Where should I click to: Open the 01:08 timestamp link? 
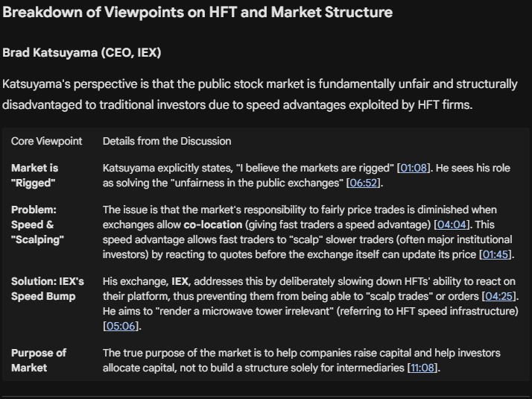point(412,169)
